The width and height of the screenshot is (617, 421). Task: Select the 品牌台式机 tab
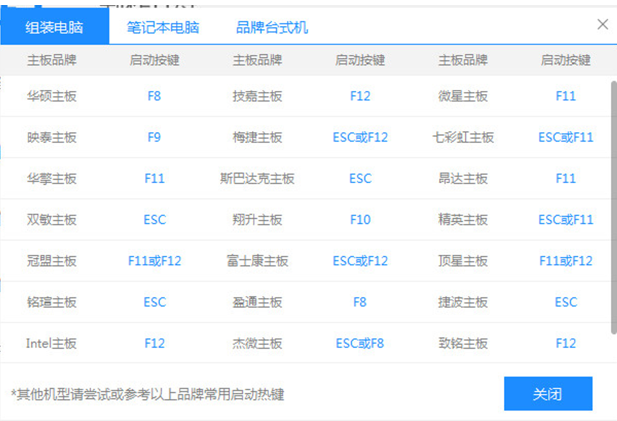point(272,28)
